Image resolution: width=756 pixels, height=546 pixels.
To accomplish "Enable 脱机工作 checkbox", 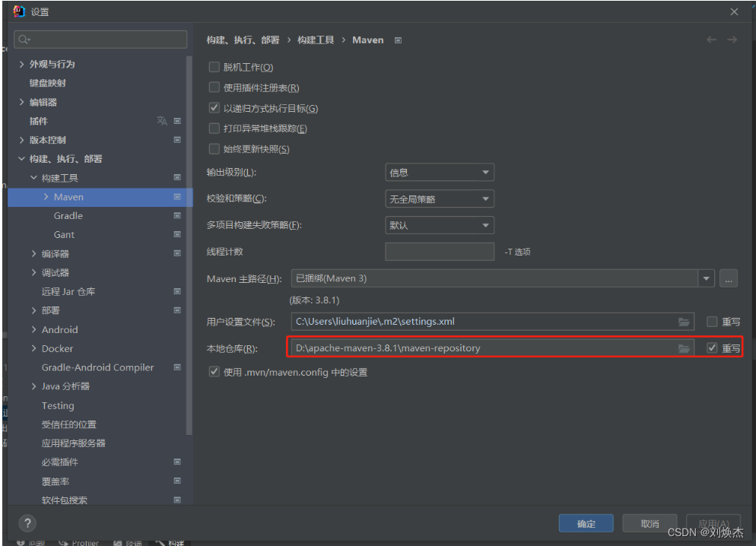I will click(x=214, y=67).
